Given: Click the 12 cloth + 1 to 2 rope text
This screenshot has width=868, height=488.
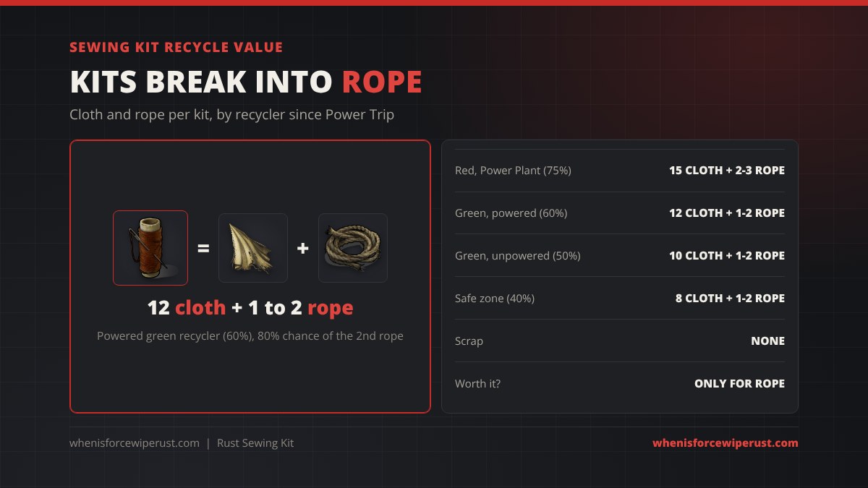Looking at the screenshot, I should point(250,308).
